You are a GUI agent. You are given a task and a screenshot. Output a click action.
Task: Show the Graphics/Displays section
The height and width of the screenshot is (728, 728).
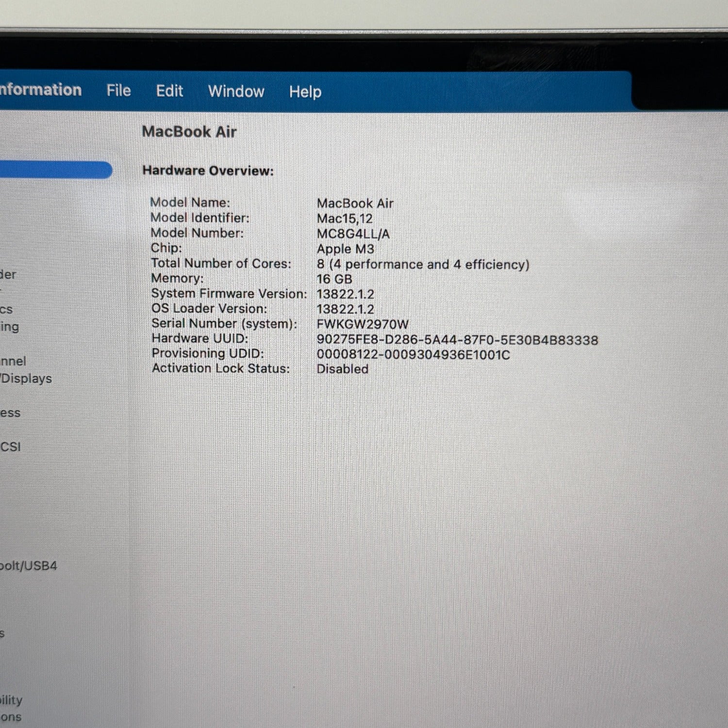[x=25, y=379]
